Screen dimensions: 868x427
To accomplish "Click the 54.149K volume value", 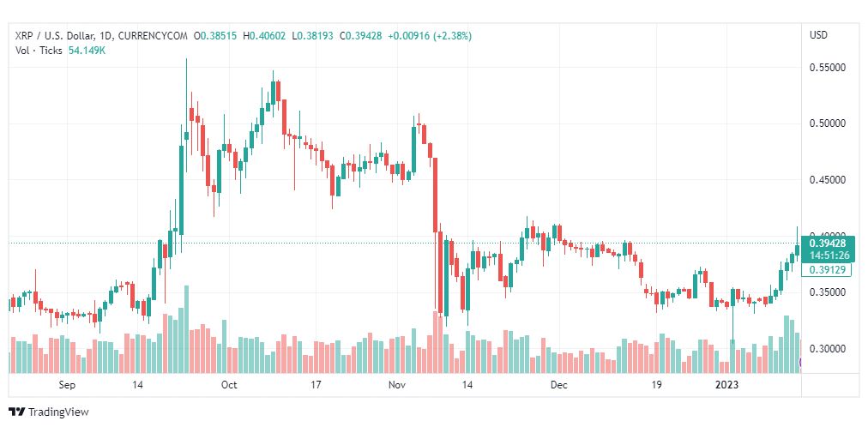I will coord(87,50).
